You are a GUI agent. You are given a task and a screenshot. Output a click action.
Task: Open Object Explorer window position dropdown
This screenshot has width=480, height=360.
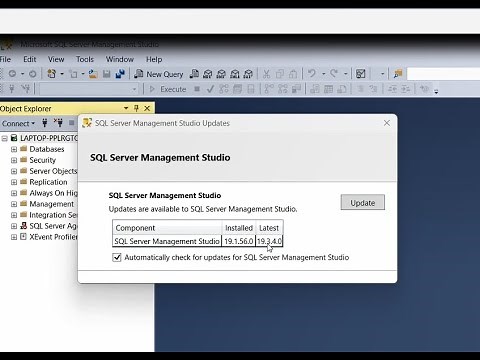(x=126, y=108)
